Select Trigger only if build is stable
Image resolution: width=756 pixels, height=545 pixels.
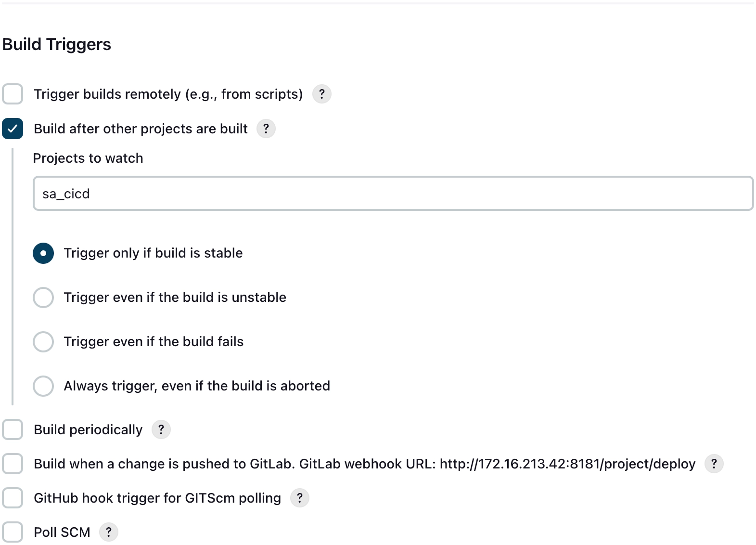click(43, 253)
